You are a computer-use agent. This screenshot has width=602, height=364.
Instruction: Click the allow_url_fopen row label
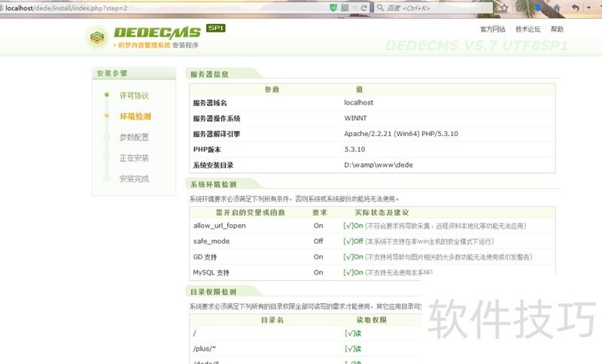219,226
